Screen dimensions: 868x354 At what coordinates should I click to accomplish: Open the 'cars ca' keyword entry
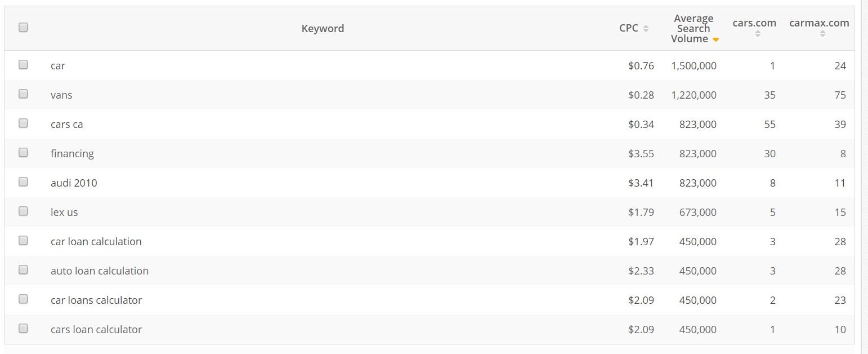[x=66, y=124]
